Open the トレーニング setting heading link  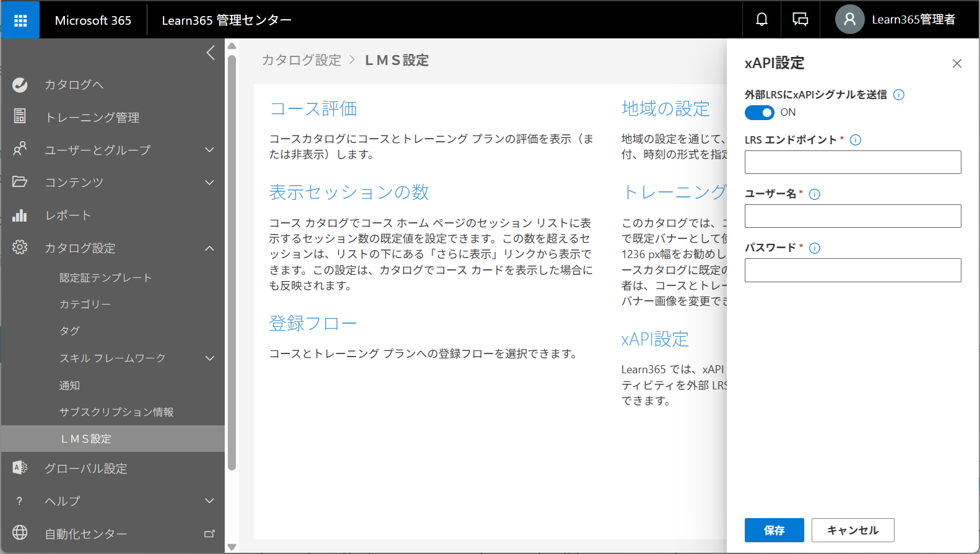(674, 193)
